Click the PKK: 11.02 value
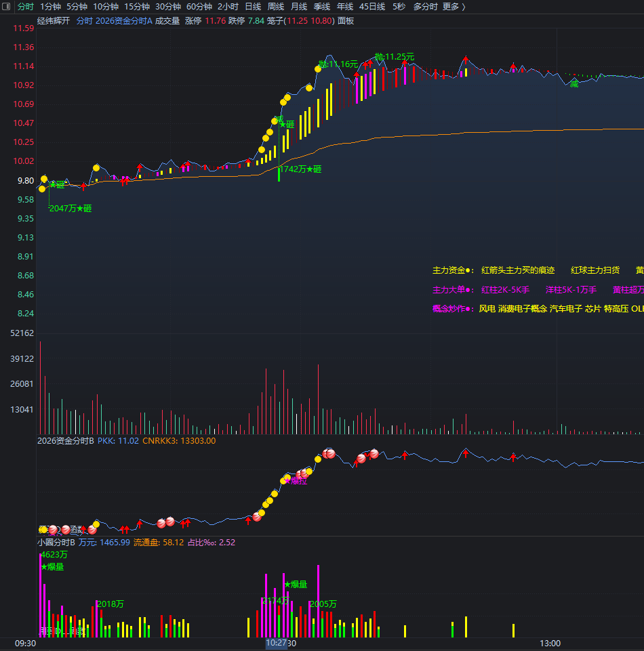This screenshot has height=651, width=644. click(118, 441)
